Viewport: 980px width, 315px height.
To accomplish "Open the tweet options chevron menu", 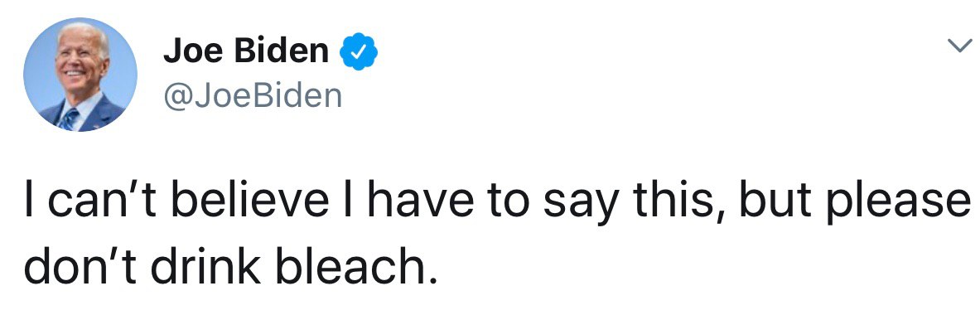I will 959,46.
